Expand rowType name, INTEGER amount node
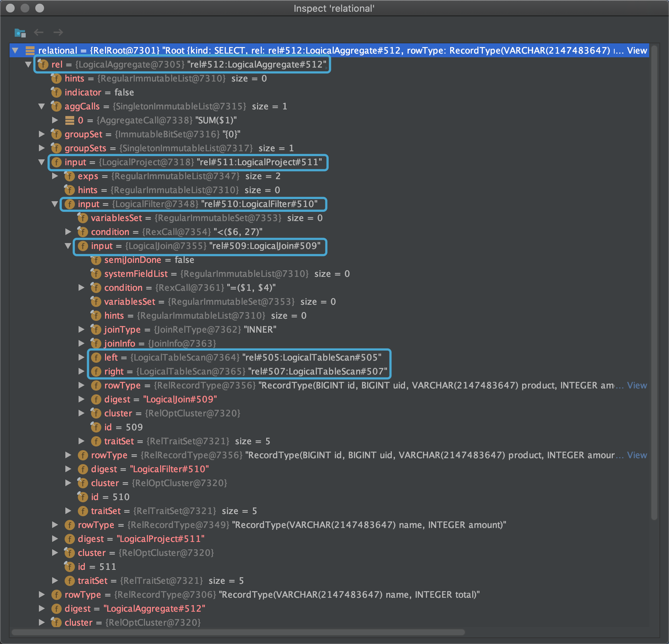The image size is (669, 644). [55, 525]
